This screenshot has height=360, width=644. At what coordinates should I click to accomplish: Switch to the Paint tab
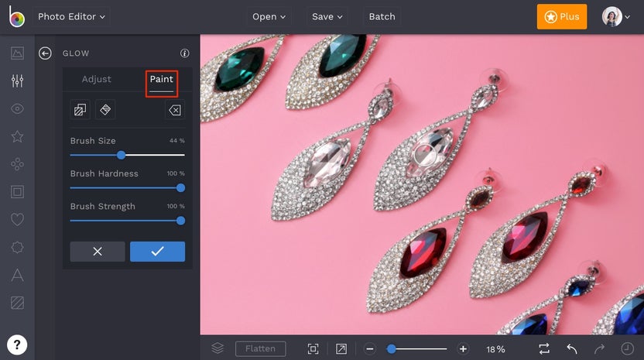[x=162, y=79]
